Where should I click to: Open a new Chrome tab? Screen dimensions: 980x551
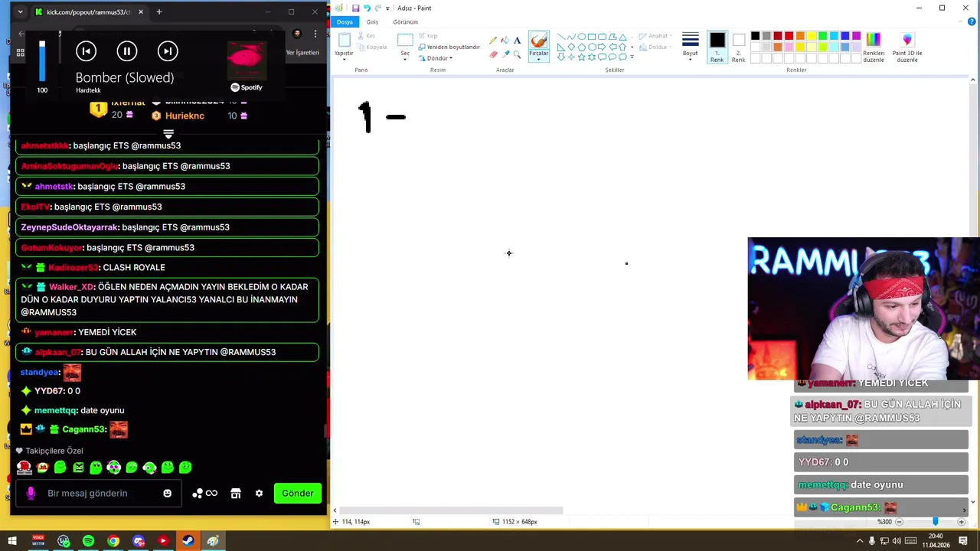click(159, 11)
